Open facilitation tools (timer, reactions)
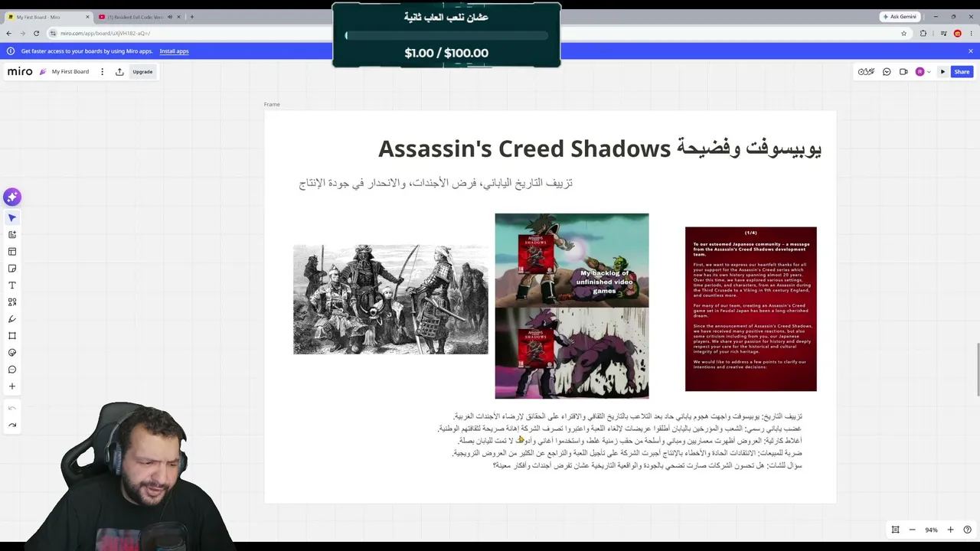Viewport: 980px width, 551px height. coord(866,72)
